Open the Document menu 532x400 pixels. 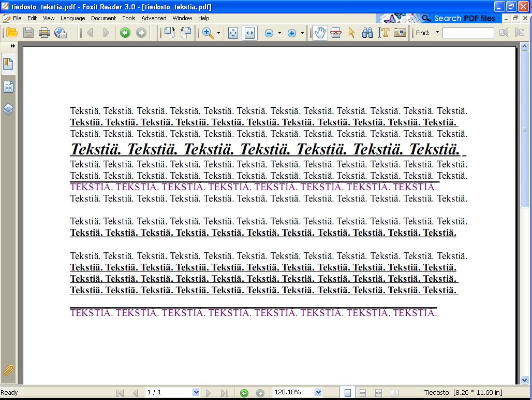(x=104, y=18)
